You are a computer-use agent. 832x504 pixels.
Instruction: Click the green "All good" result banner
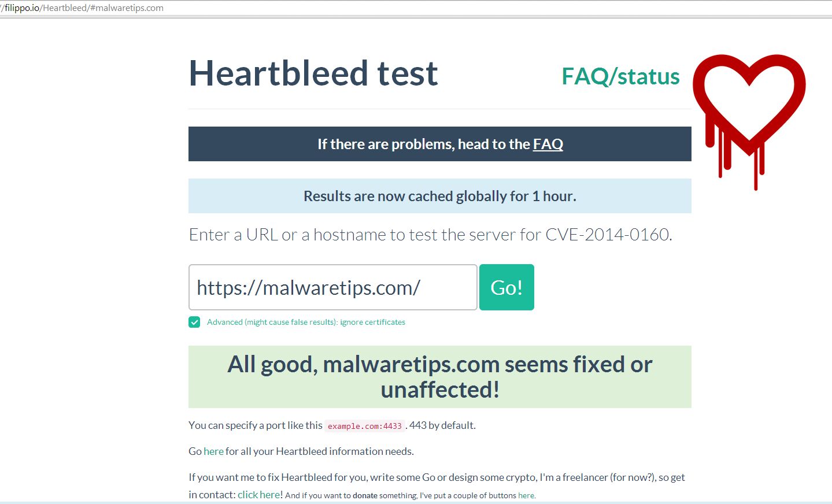[439, 377]
